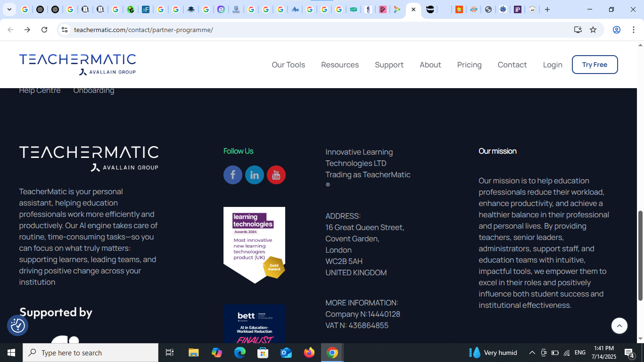Screen dimensions: 644x362
Task: Open TeacherMatic's Facebook page icon
Action: [x=233, y=175]
